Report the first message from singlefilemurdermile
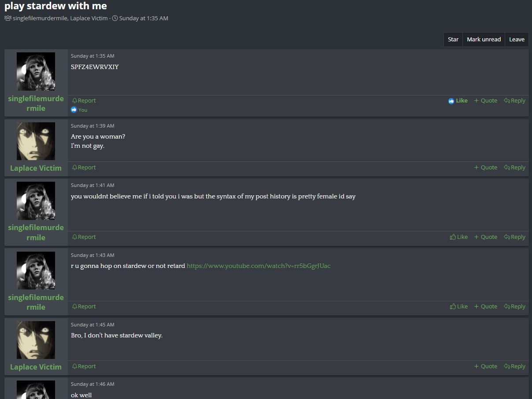This screenshot has height=399, width=532. click(84, 101)
